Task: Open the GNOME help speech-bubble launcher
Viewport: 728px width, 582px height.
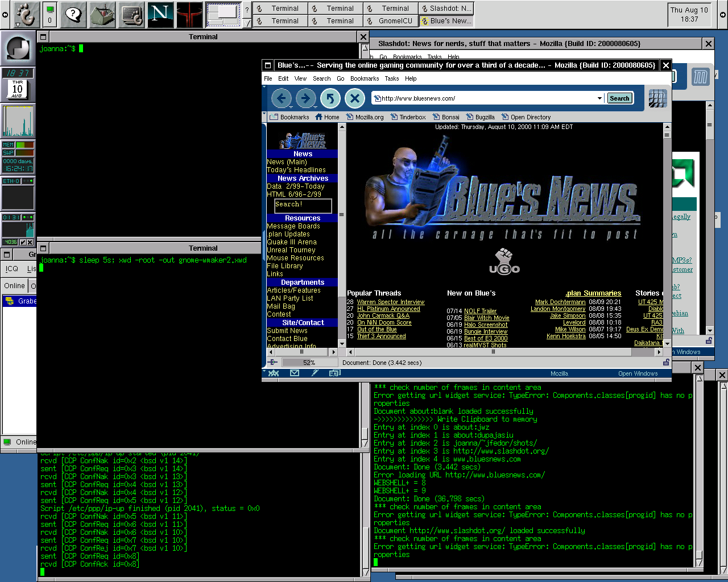Action: pos(73,14)
